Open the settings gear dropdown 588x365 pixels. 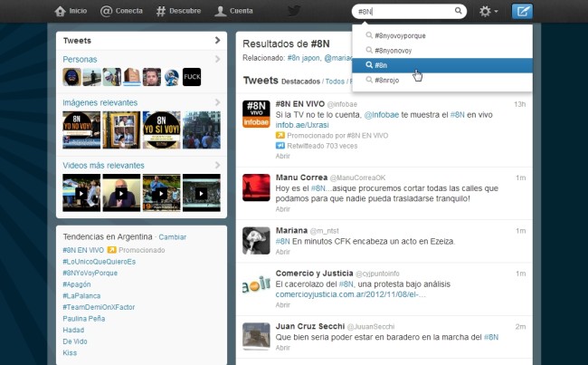point(488,11)
